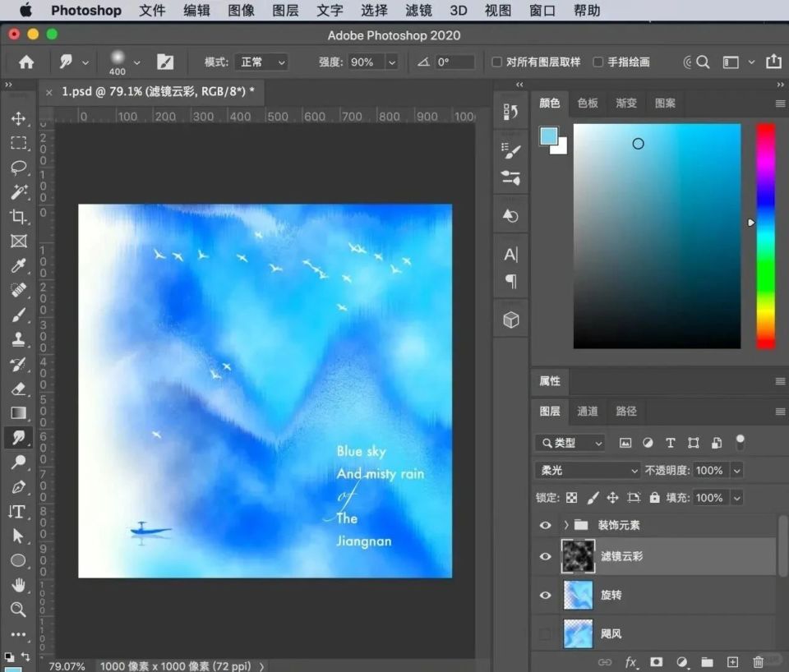Image resolution: width=789 pixels, height=672 pixels.
Task: Expand the 装饰元素 layer group
Action: 565,525
